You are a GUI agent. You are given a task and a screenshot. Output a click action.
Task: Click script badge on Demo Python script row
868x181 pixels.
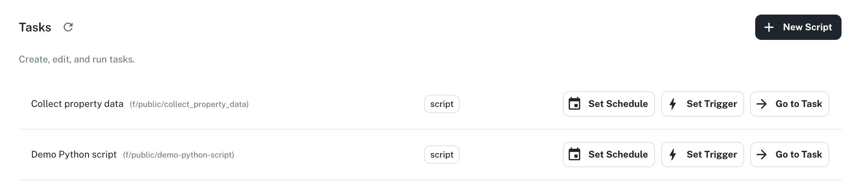(442, 155)
